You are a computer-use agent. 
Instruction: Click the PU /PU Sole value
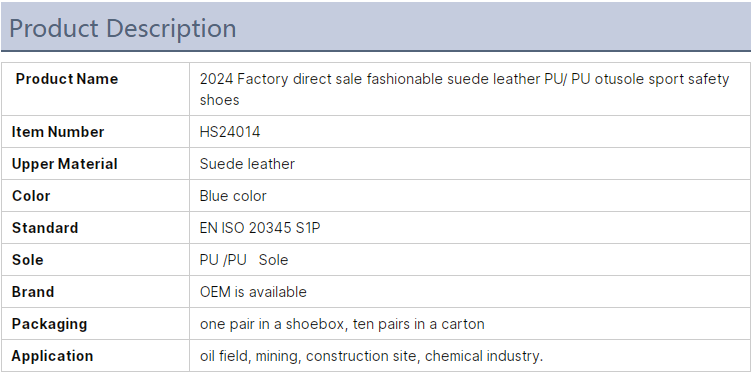pos(244,260)
